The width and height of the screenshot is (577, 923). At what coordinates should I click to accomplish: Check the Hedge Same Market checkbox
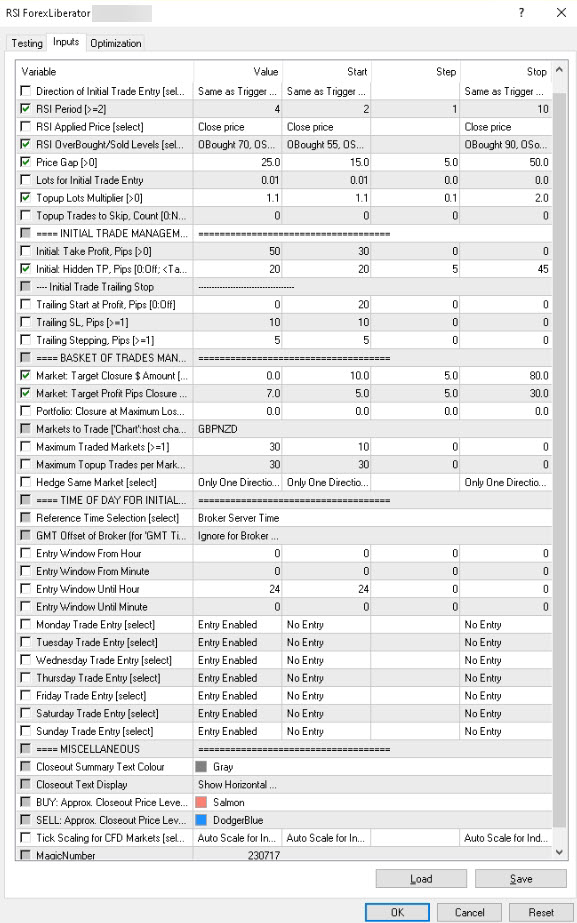click(x=25, y=482)
